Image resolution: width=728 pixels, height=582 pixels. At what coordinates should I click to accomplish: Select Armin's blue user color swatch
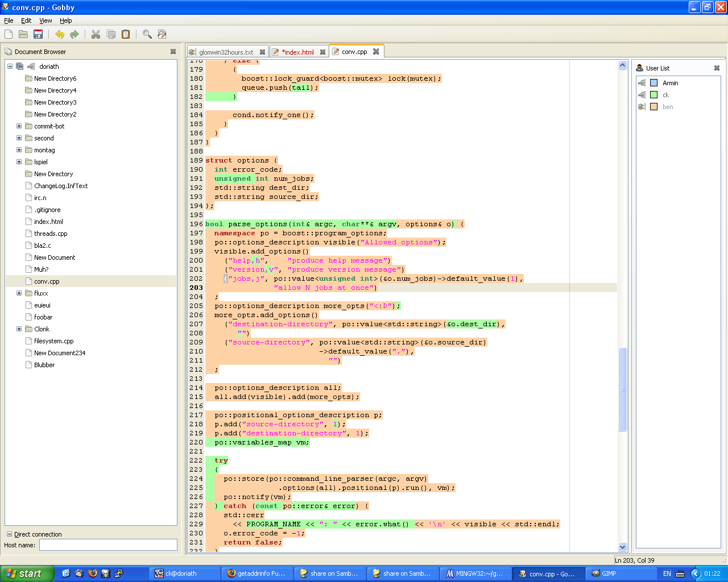point(653,82)
